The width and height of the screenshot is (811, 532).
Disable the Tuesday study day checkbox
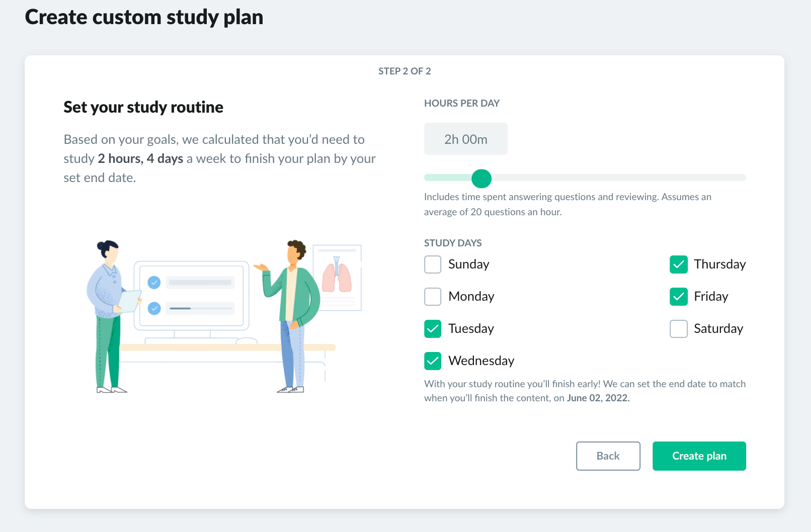pyautogui.click(x=432, y=328)
